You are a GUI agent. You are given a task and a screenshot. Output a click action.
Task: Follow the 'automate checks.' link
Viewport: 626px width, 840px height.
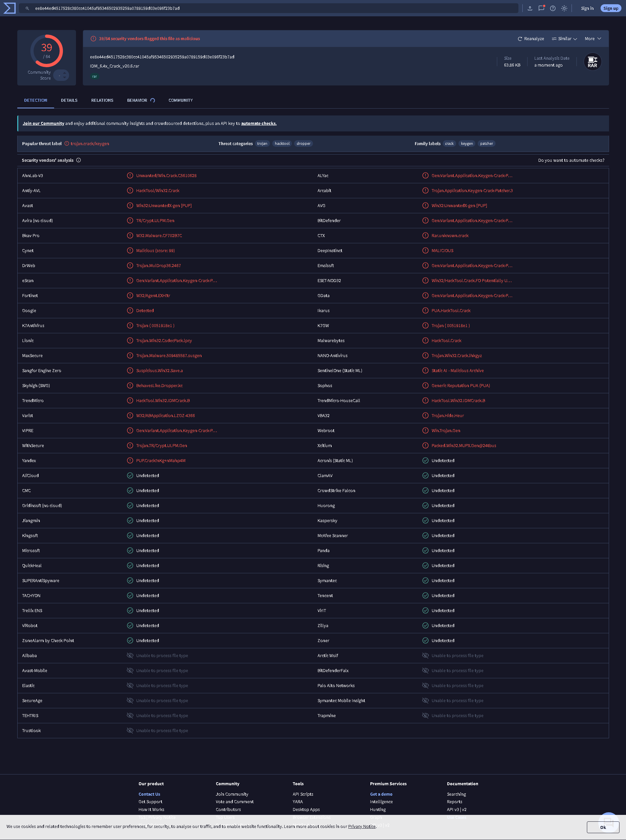(259, 124)
